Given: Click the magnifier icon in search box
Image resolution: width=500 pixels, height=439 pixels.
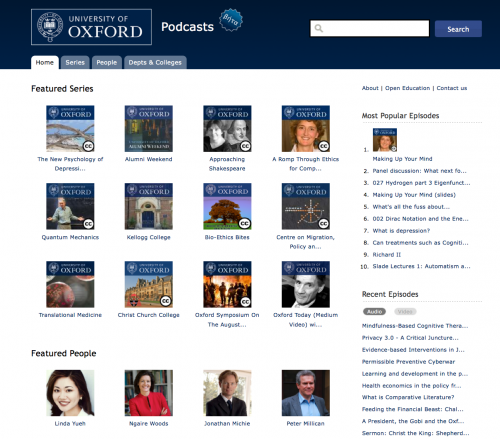Looking at the screenshot, I should (319, 29).
